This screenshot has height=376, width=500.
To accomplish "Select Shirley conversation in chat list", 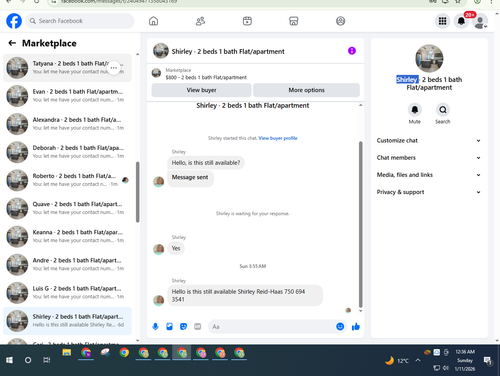I will coord(67,321).
